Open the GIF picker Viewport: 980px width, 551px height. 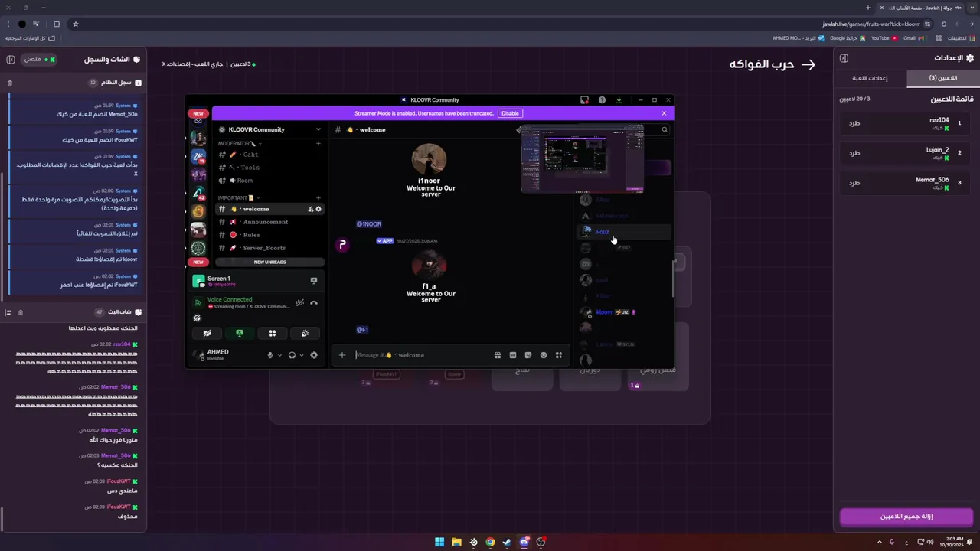(x=513, y=355)
